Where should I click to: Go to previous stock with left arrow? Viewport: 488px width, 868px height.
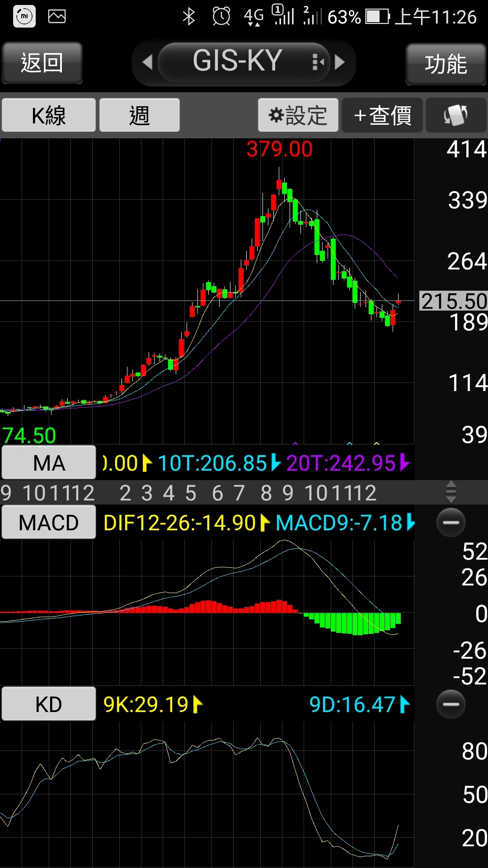(x=147, y=62)
